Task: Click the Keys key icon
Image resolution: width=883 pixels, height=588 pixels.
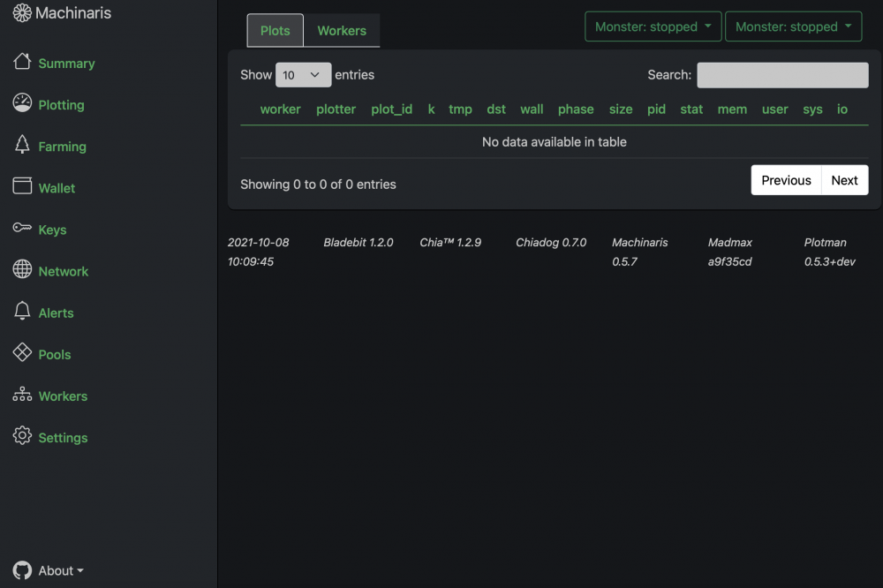Action: click(22, 228)
